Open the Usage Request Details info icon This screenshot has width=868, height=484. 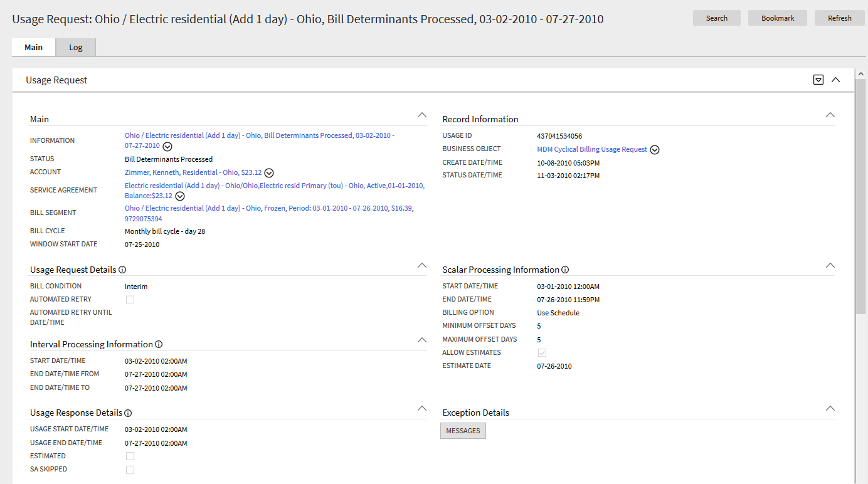[x=122, y=269]
